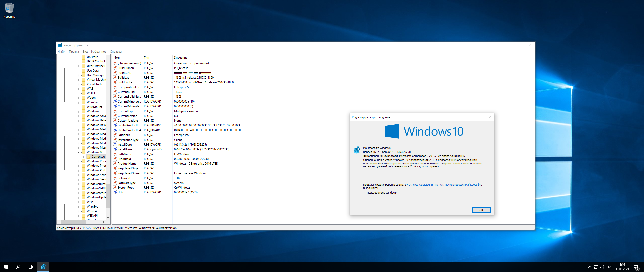The height and width of the screenshot is (272, 644).
Task: Select the (По умолчанию) default value row
Action: (x=178, y=63)
